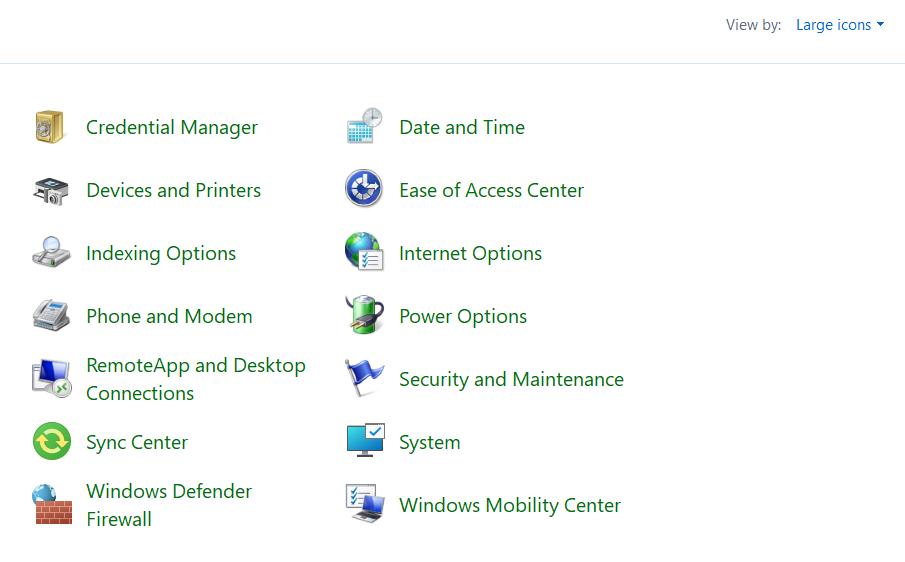Click Internet Options link

pos(470,253)
